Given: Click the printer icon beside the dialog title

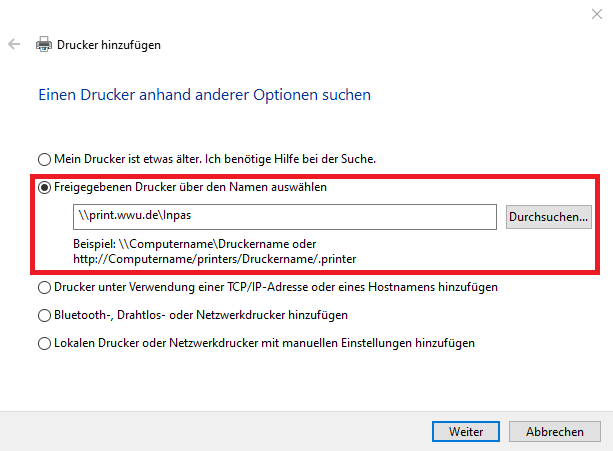Looking at the screenshot, I should (x=44, y=45).
